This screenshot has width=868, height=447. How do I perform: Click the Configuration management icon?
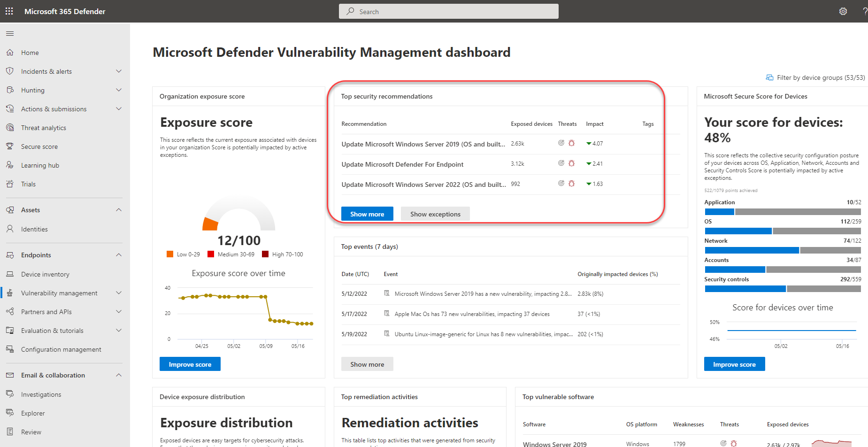(x=10, y=349)
